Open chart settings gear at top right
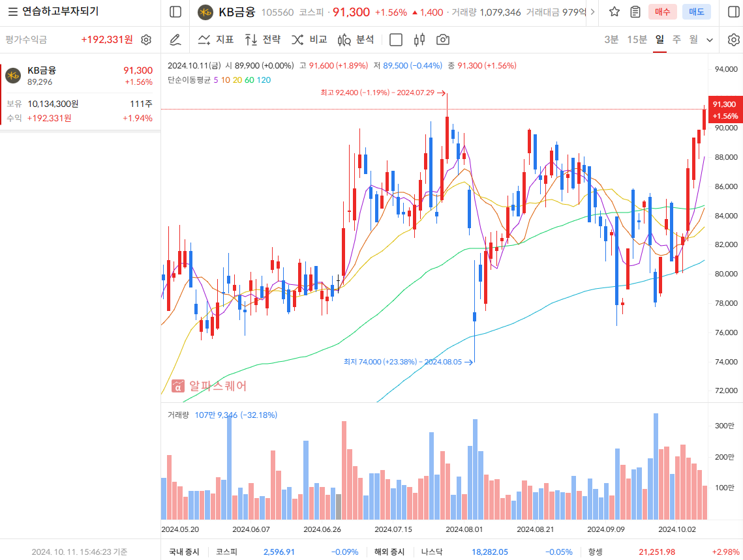The height and width of the screenshot is (560, 743). [733, 40]
